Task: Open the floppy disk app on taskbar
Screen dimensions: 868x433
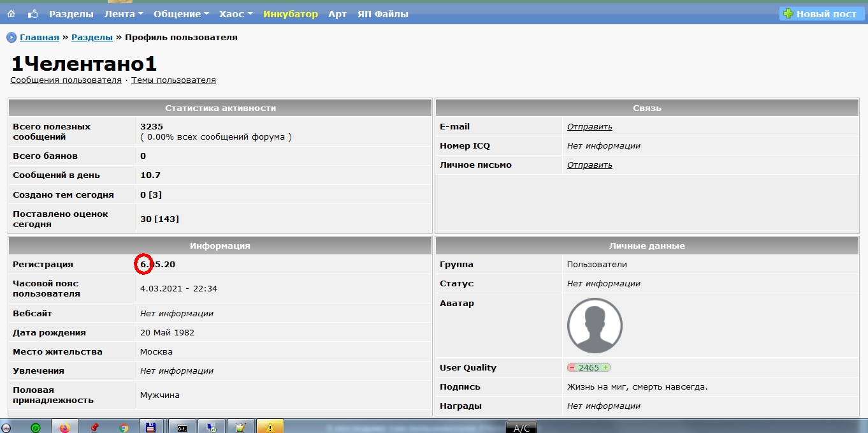Action: click(152, 427)
